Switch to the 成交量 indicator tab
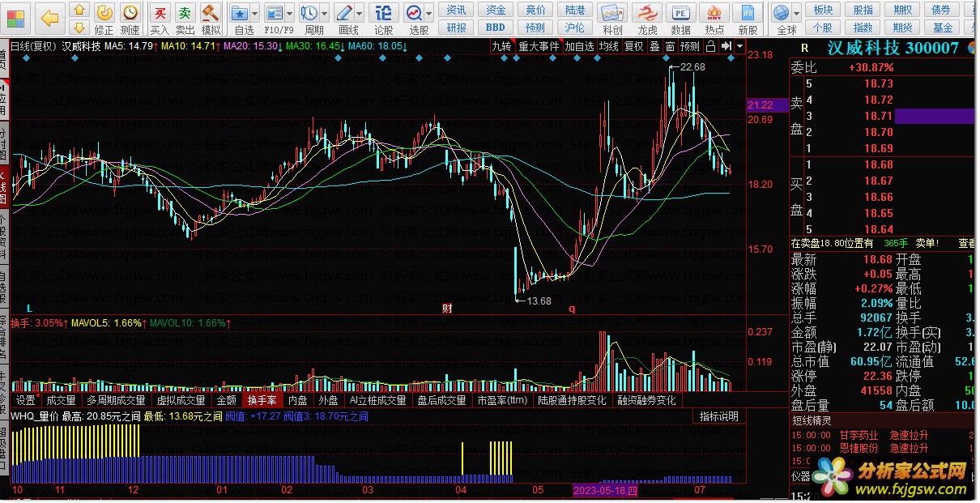This screenshot has height=503, width=980. click(x=61, y=400)
